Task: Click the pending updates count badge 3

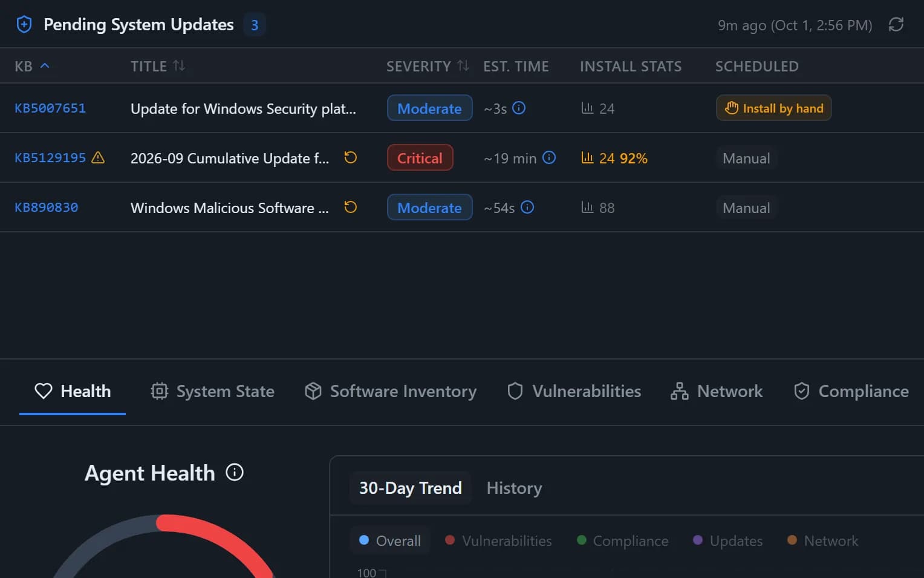Action: pyautogui.click(x=255, y=25)
